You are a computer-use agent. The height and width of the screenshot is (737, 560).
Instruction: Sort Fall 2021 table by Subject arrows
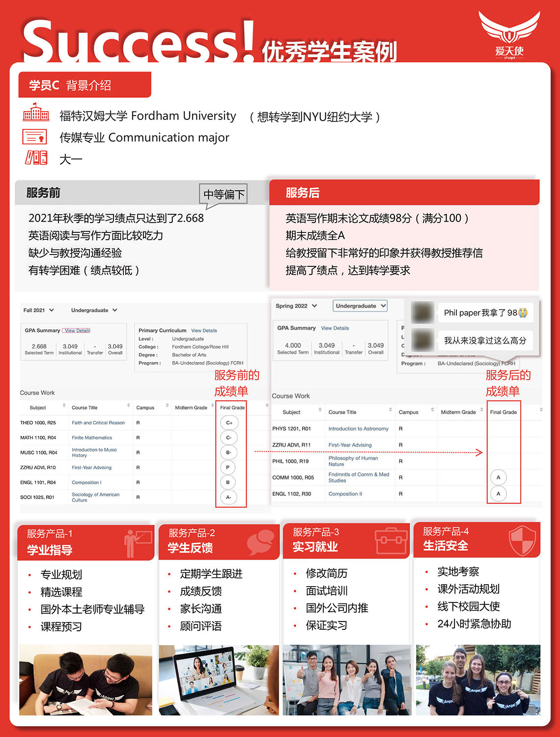tap(64, 406)
